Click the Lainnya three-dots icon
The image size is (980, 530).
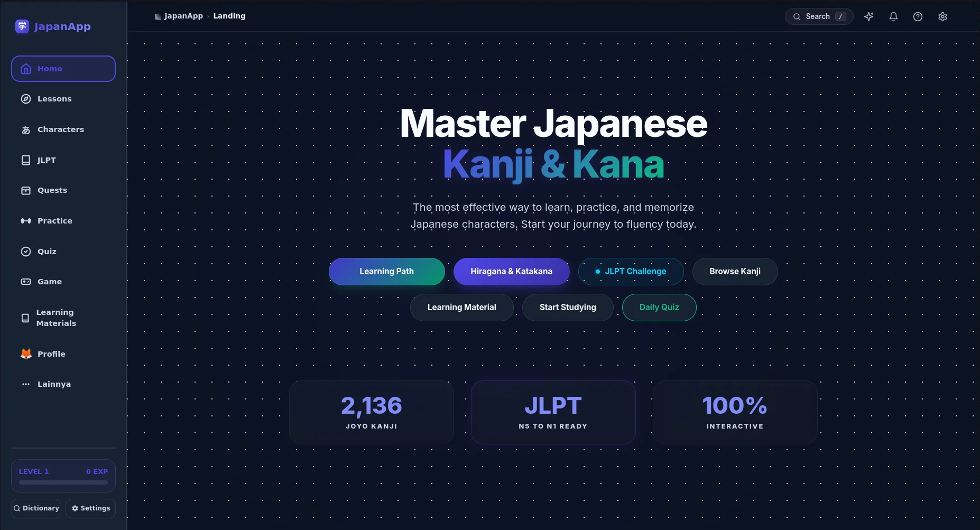click(x=26, y=384)
